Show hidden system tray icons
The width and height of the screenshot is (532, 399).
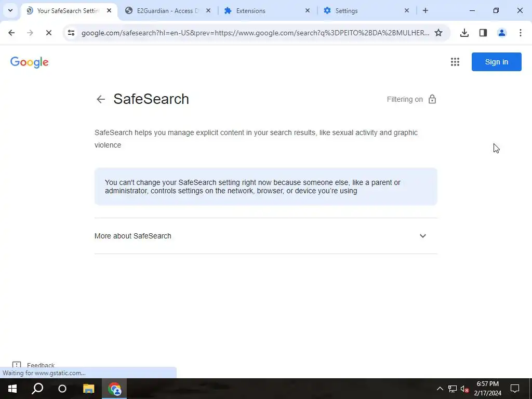[440, 389]
